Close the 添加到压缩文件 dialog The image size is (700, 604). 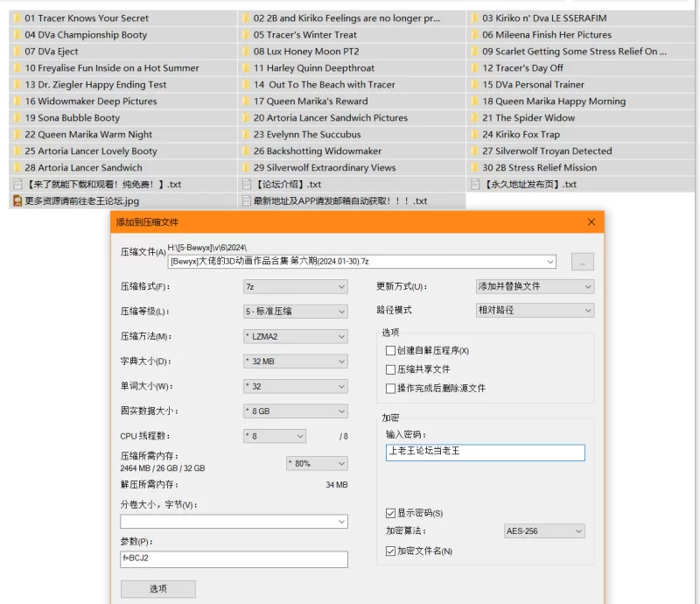tap(591, 222)
